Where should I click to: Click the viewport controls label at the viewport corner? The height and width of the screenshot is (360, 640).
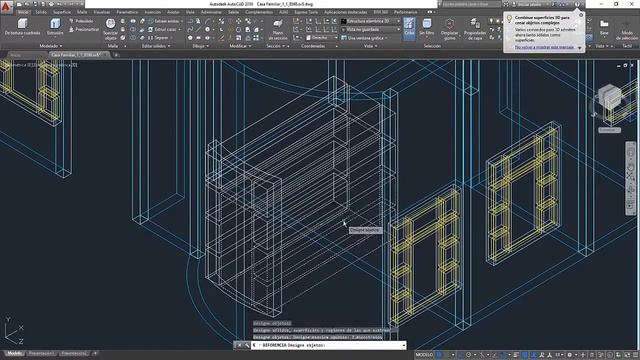[39, 64]
